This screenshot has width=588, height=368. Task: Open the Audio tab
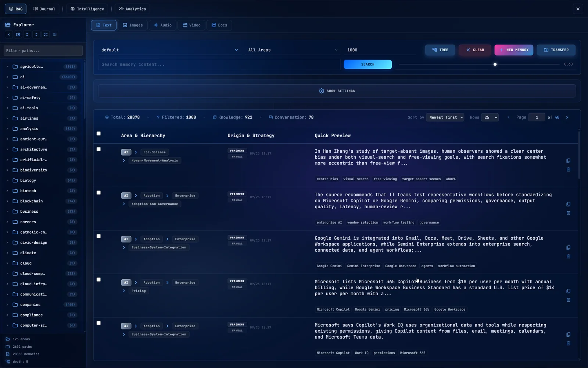(x=162, y=25)
